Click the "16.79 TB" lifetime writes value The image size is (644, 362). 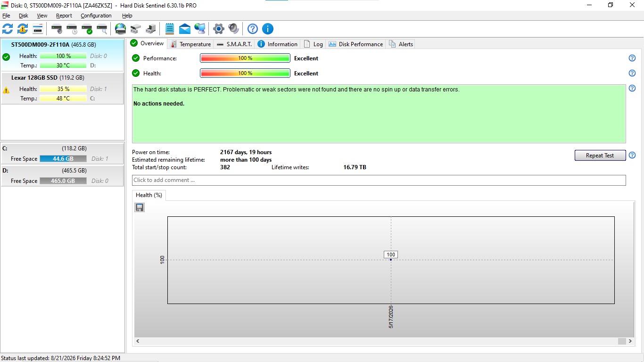pos(355,167)
